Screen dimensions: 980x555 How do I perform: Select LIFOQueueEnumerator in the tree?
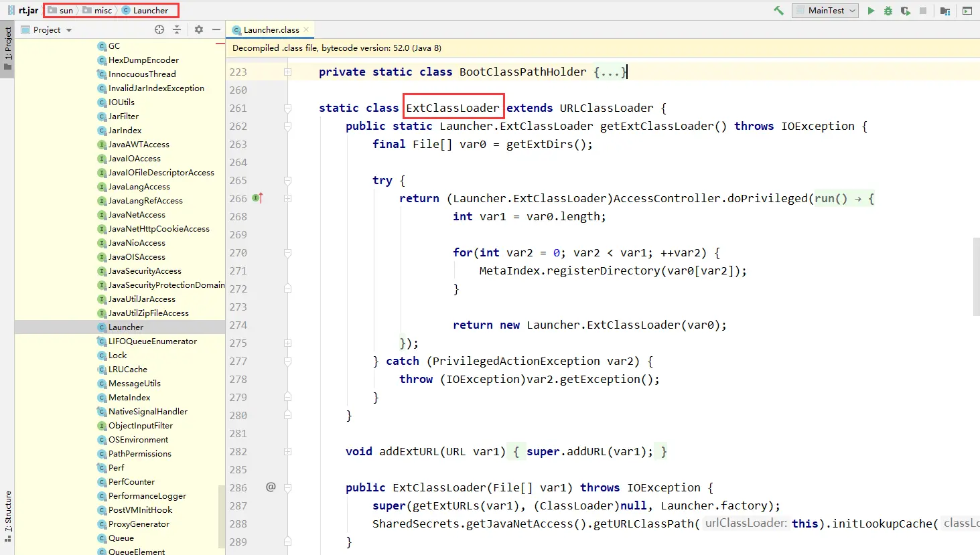[153, 341]
